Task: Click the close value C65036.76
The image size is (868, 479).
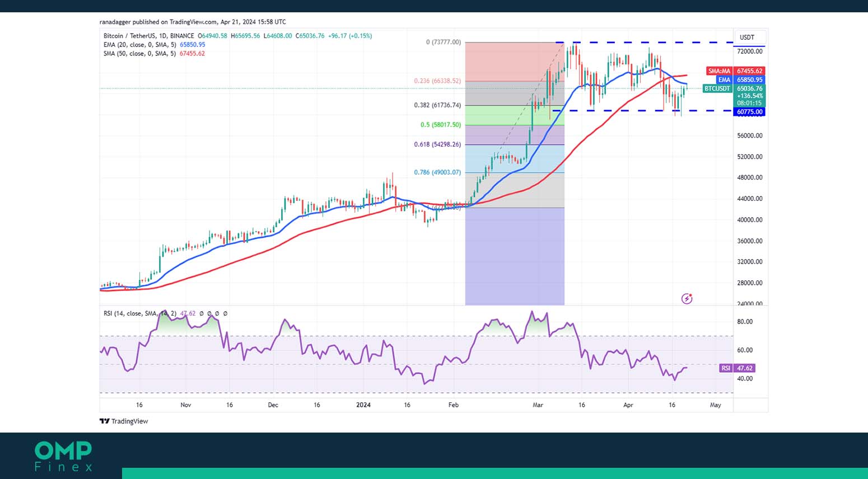Action: point(310,36)
